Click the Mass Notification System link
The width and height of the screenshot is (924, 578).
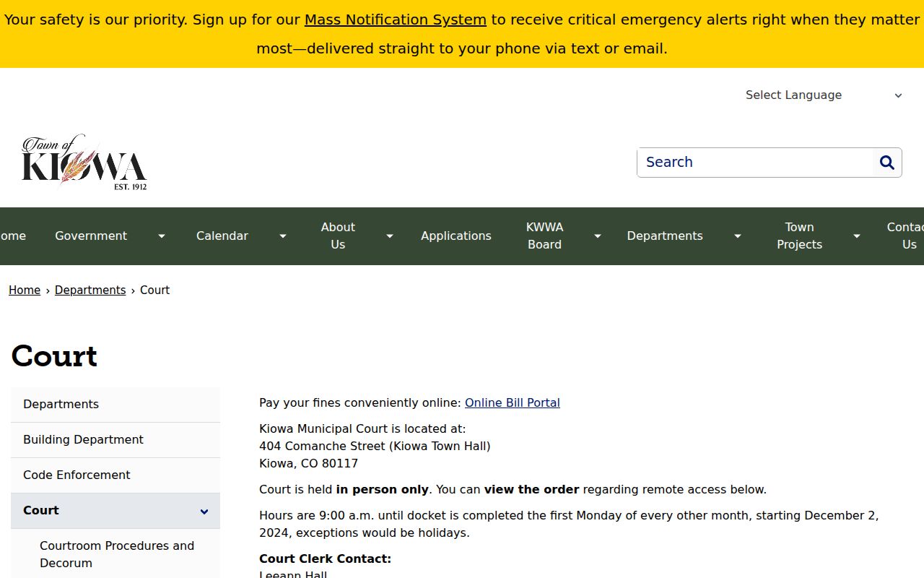point(396,20)
